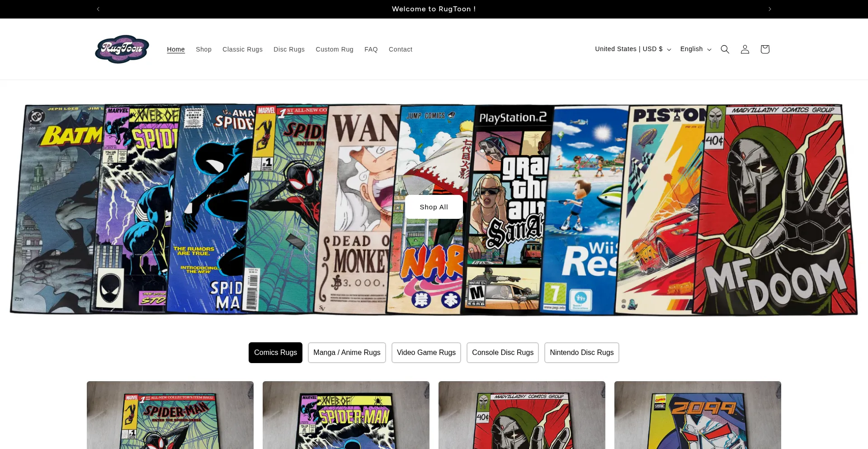This screenshot has width=868, height=449.
Task: Show next announcement with right arrow
Action: pos(770,9)
